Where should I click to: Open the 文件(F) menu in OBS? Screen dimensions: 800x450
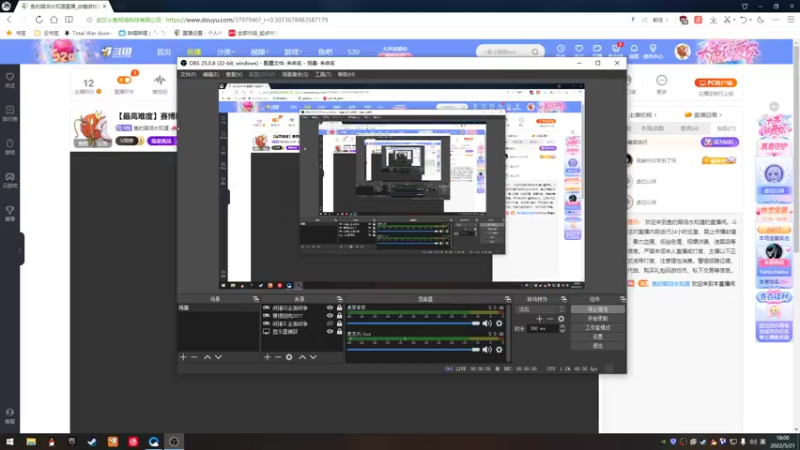(x=188, y=74)
